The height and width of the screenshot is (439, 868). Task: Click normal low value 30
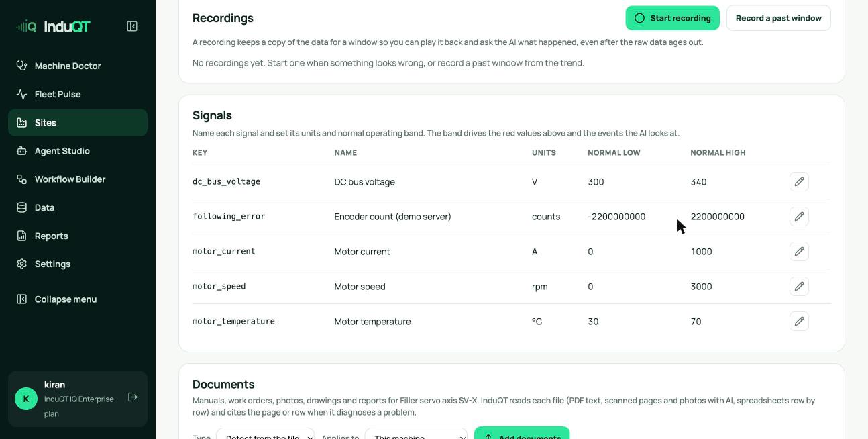(593, 322)
